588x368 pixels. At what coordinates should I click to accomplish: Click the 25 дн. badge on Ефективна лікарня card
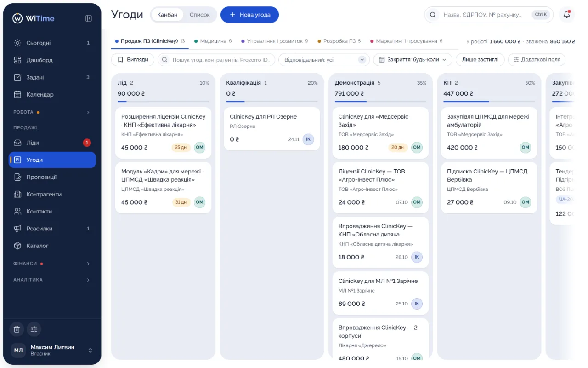[x=181, y=148]
